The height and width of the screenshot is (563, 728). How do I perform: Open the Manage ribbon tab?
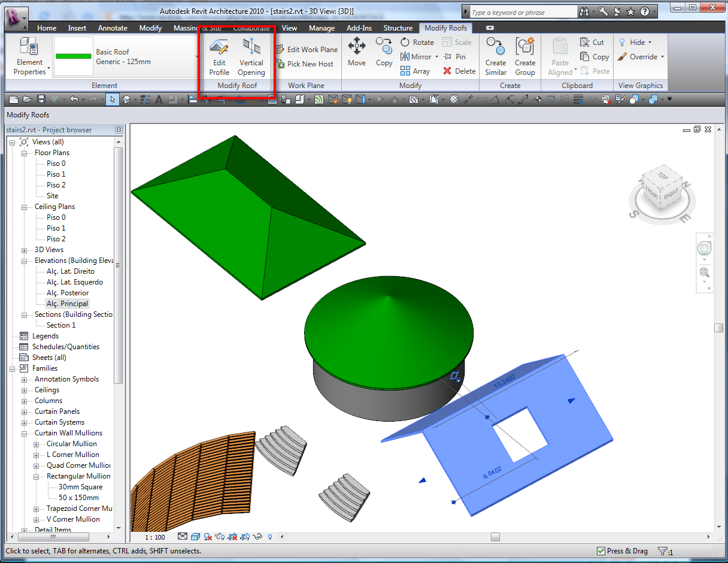click(322, 28)
